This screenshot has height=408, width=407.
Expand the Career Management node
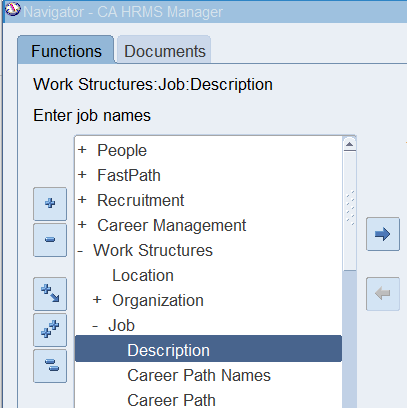pyautogui.click(x=82, y=225)
